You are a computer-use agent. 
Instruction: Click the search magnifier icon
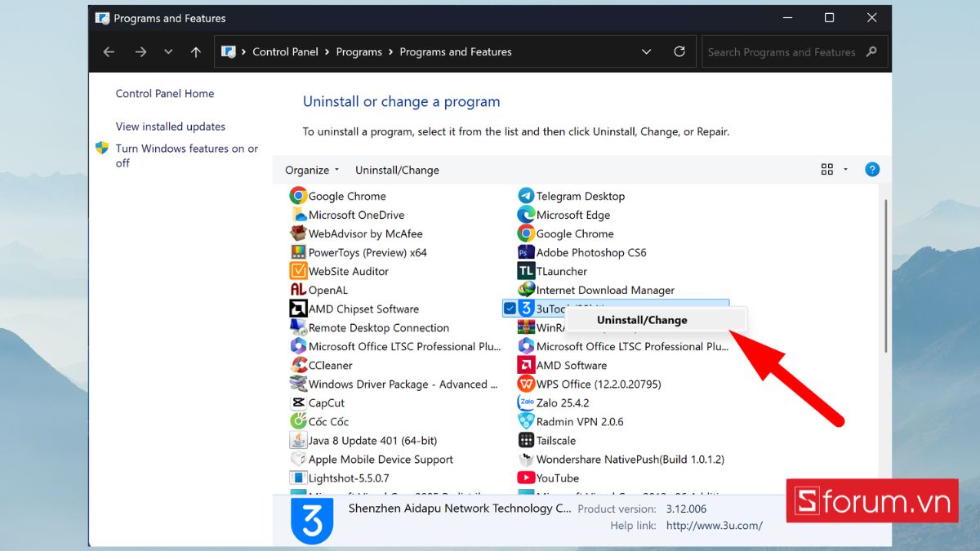point(871,51)
